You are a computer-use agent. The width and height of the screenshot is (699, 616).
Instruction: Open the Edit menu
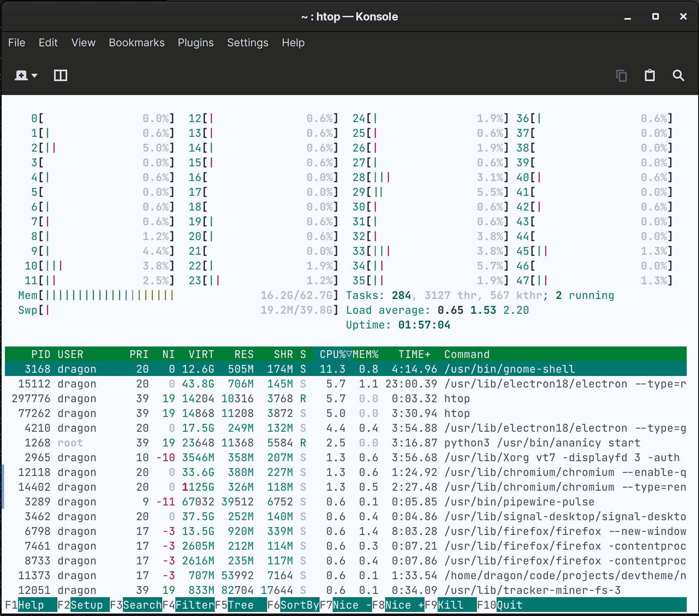click(x=48, y=43)
